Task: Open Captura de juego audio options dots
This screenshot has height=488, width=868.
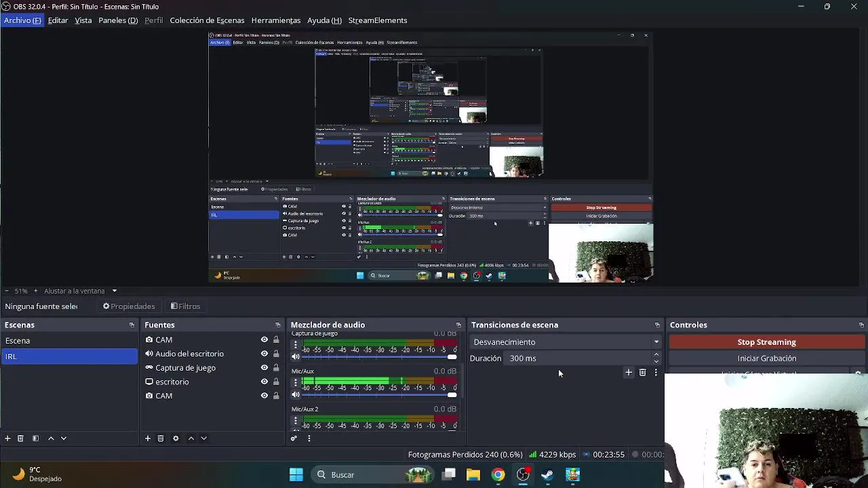Action: (x=296, y=345)
